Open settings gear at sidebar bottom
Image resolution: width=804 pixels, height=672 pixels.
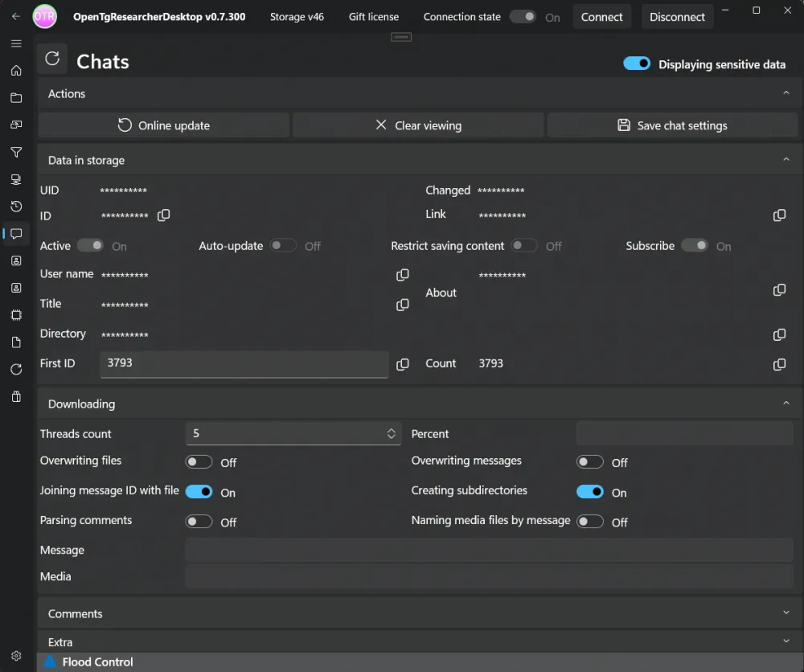16,656
